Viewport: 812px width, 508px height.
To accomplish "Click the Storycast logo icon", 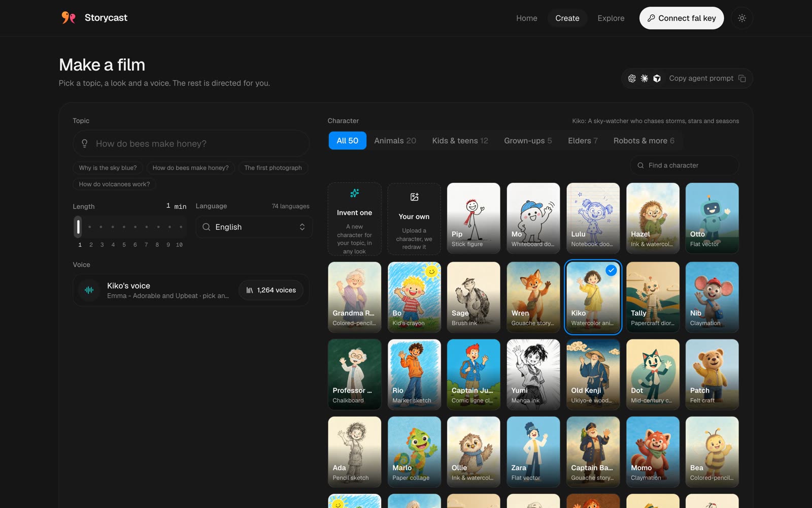I will point(69,18).
